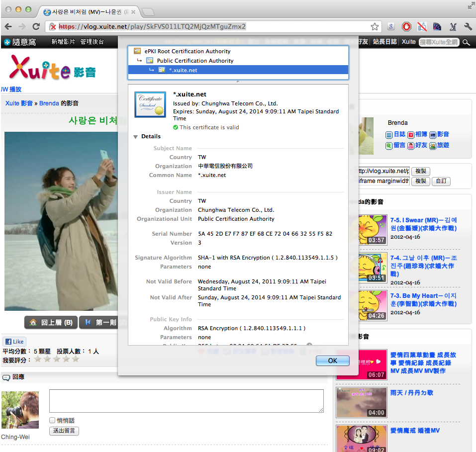Copy the video URL with first 複製 button
The width and height of the screenshot is (476, 452).
[x=421, y=171]
